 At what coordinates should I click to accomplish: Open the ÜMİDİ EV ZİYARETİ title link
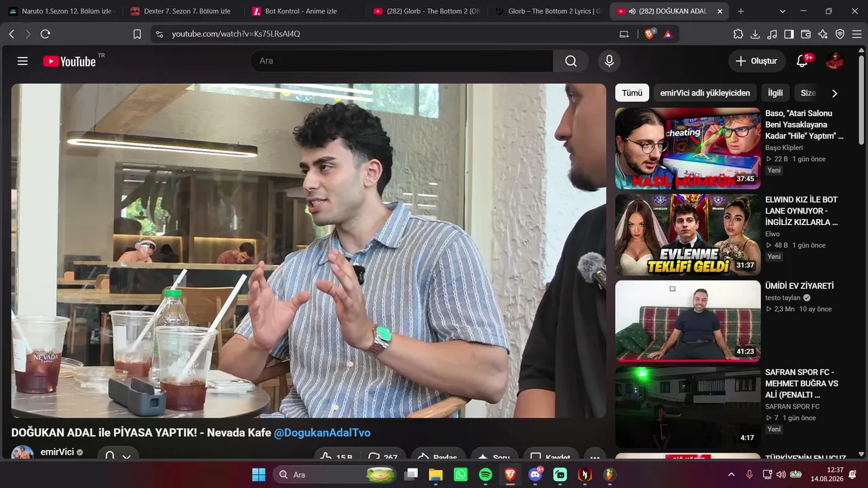pyautogui.click(x=800, y=286)
